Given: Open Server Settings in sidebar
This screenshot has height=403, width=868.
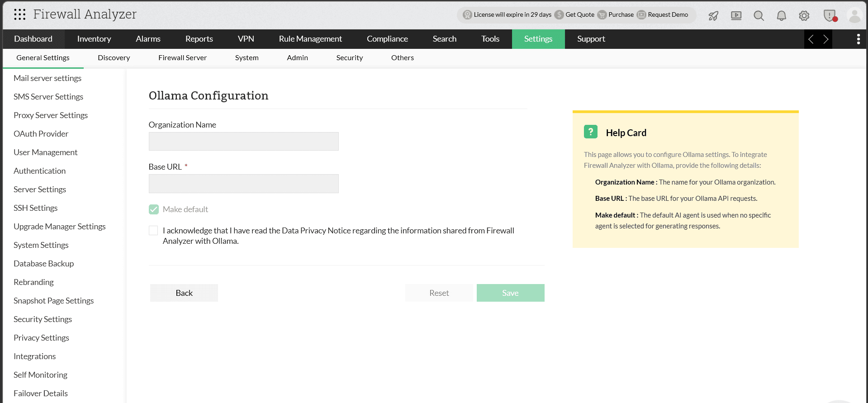Looking at the screenshot, I should coord(40,190).
